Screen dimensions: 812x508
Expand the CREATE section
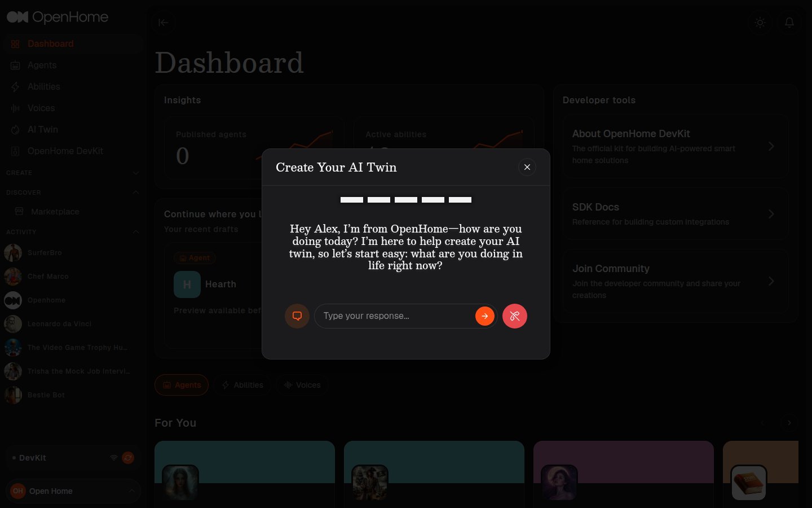point(73,173)
